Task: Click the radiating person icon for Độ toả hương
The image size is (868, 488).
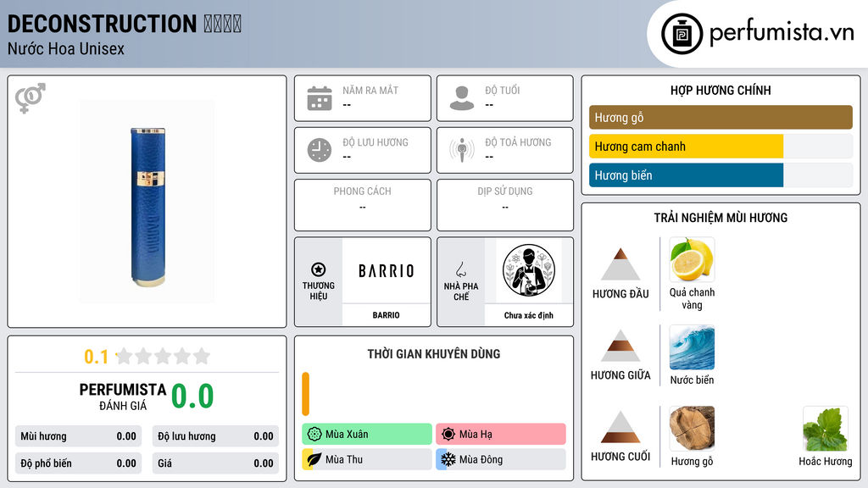Action: pos(462,150)
